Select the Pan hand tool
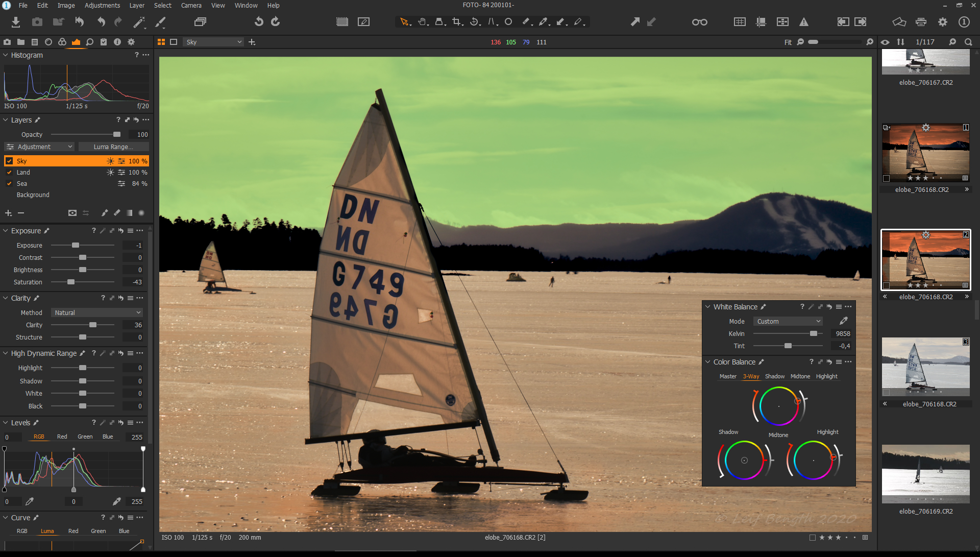 [x=423, y=22]
